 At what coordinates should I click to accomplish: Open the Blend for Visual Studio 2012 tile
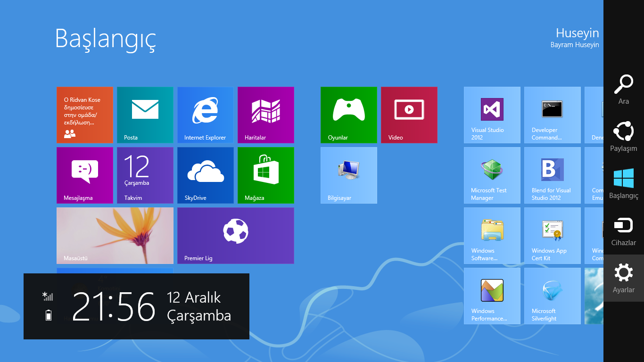click(x=553, y=175)
